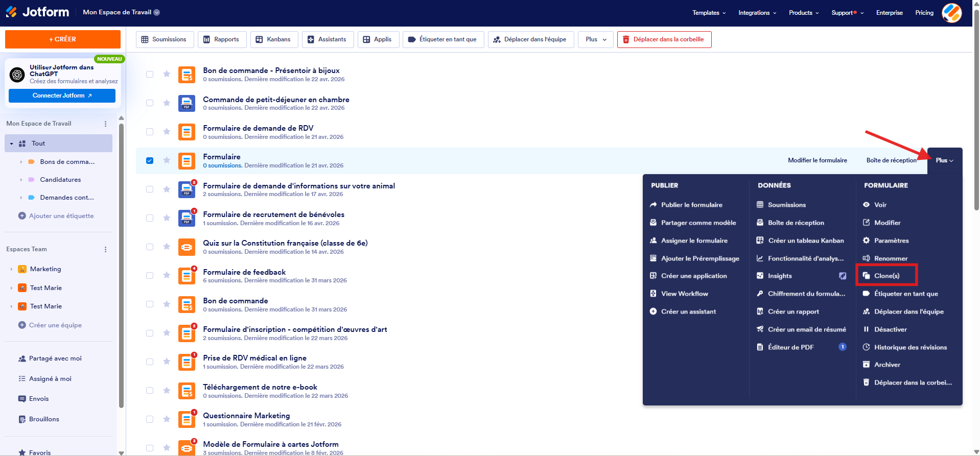The width and height of the screenshot is (980, 456).
Task: Uncheck the Formulaire row checkbox
Action: coord(150,160)
